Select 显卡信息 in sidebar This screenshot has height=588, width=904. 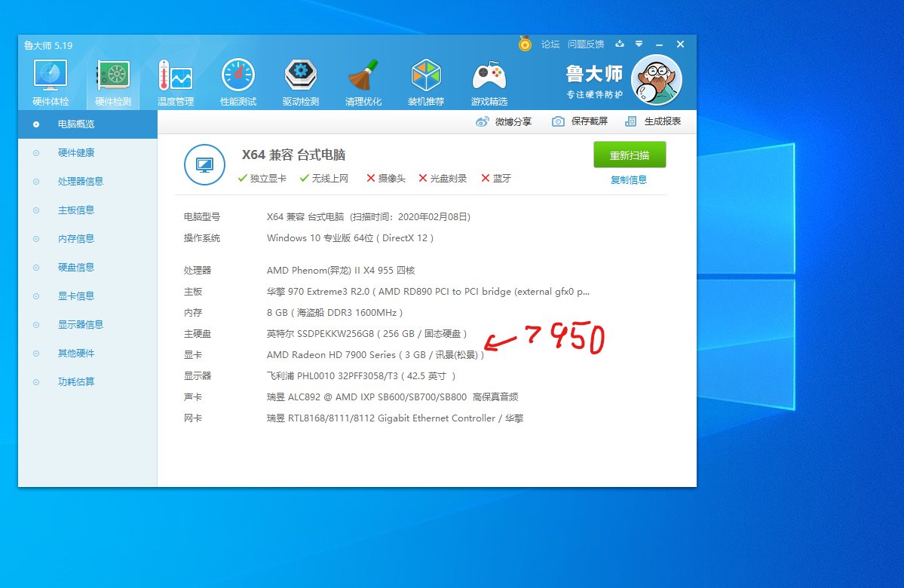[87, 296]
